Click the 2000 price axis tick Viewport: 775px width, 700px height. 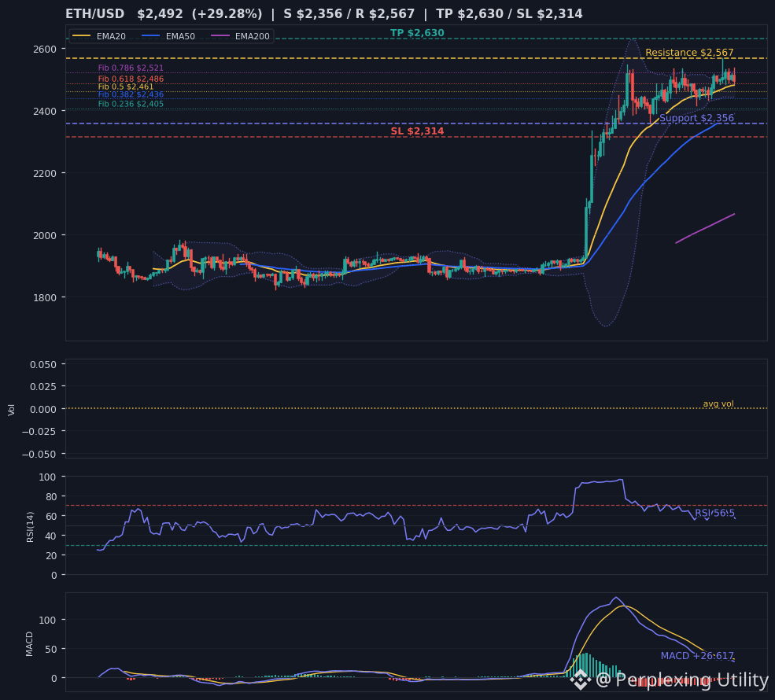[x=45, y=236]
